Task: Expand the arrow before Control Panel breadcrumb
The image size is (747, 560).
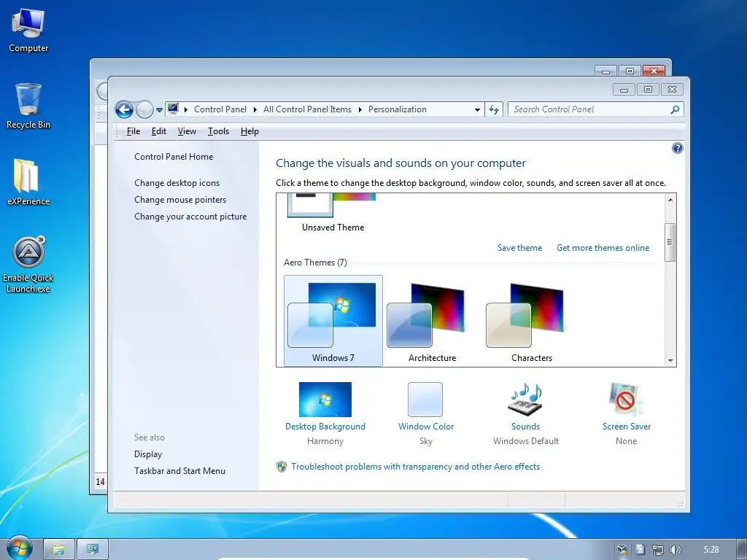Action: pos(186,109)
